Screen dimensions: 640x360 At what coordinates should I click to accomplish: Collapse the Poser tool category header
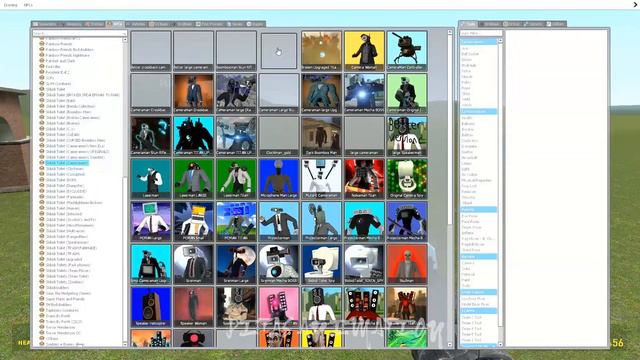pos(478,209)
